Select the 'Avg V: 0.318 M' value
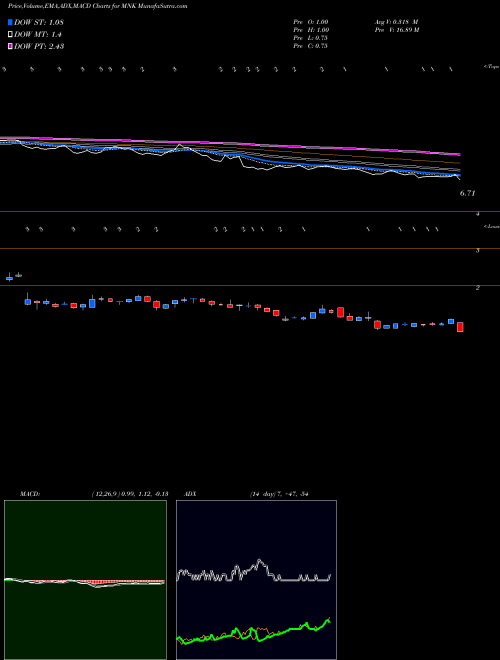The height and width of the screenshot is (660, 500). pyautogui.click(x=396, y=21)
